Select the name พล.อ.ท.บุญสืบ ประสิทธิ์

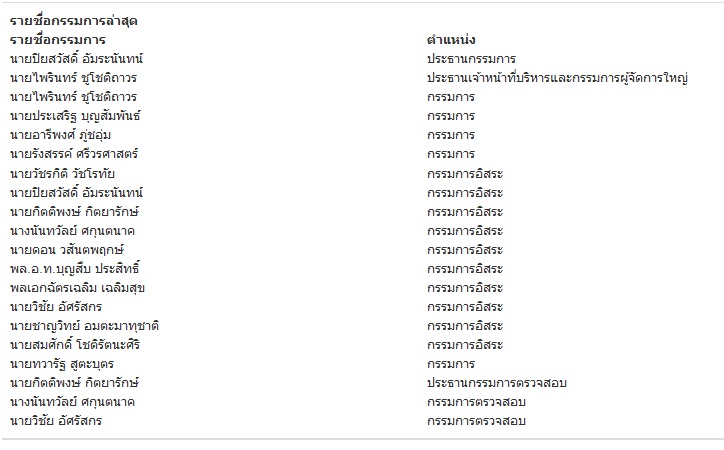pos(75,269)
